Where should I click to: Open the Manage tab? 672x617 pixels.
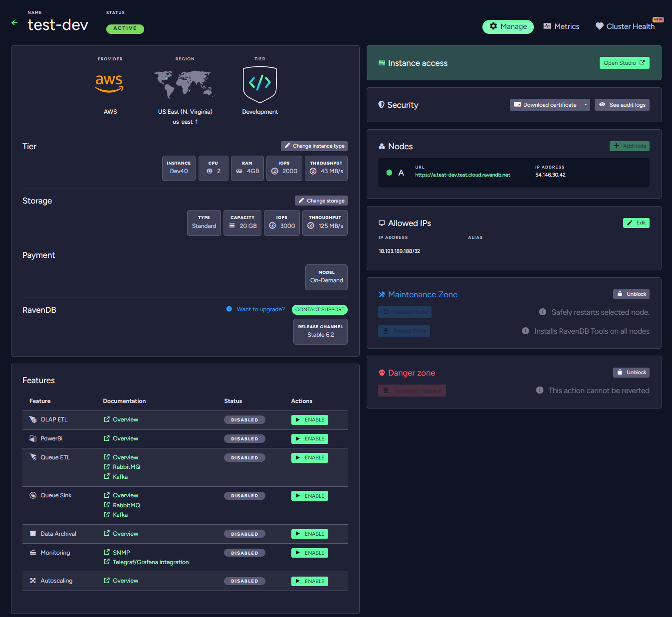[x=508, y=26]
